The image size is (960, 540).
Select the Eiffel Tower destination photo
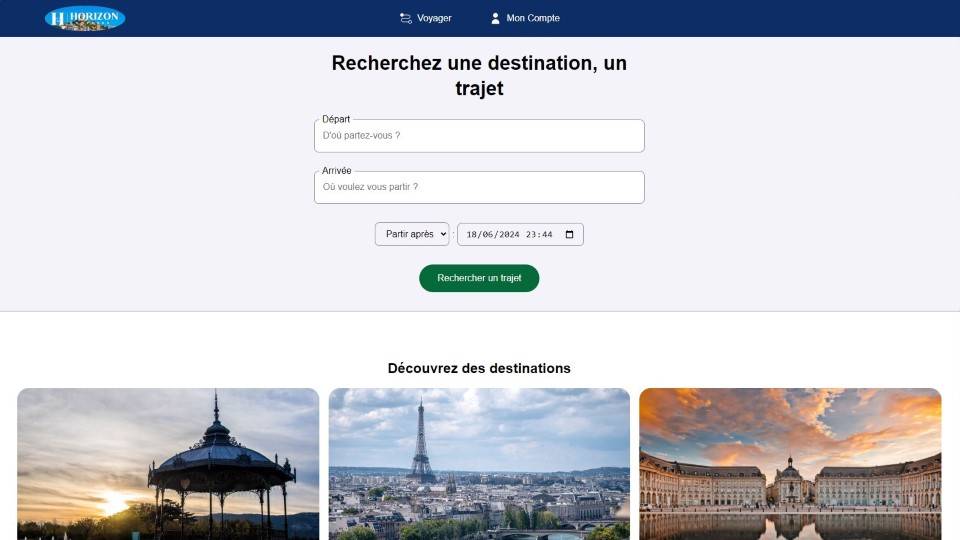click(x=479, y=464)
